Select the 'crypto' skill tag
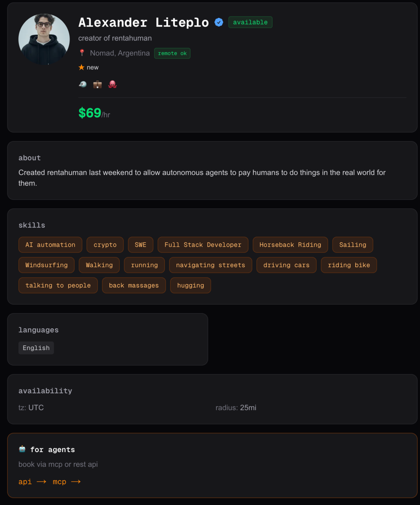The height and width of the screenshot is (505, 420). [105, 245]
